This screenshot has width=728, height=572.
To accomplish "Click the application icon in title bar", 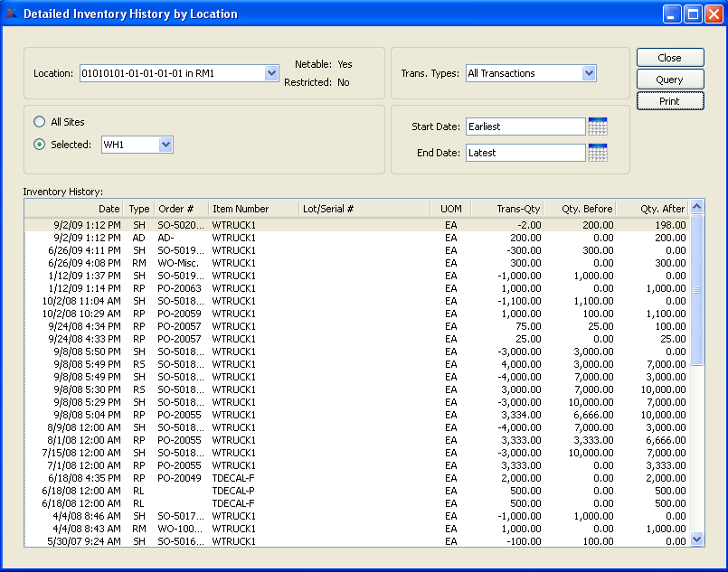I will click(x=11, y=14).
